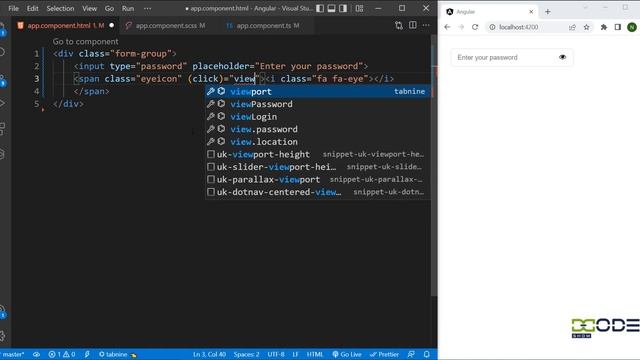640x360 pixels.
Task: Open the View menu
Action: coord(89,8)
